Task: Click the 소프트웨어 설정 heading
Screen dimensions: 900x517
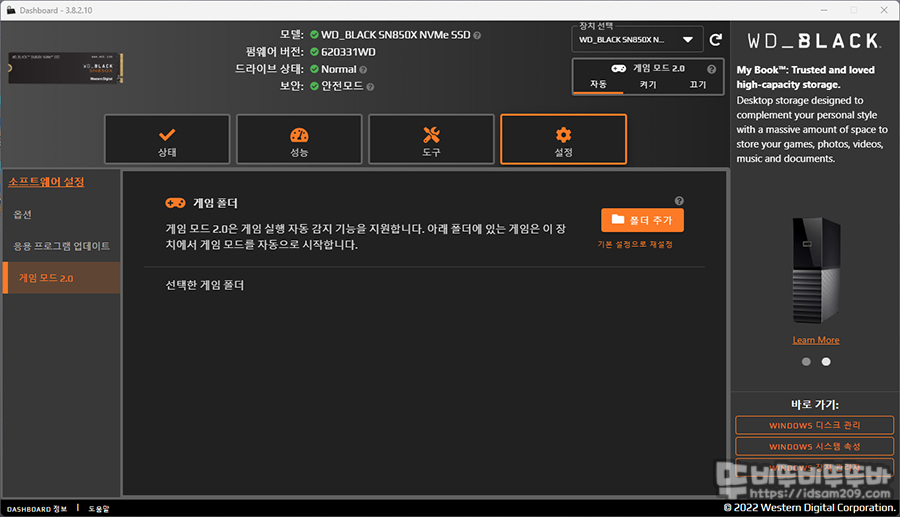Action: 46,182
